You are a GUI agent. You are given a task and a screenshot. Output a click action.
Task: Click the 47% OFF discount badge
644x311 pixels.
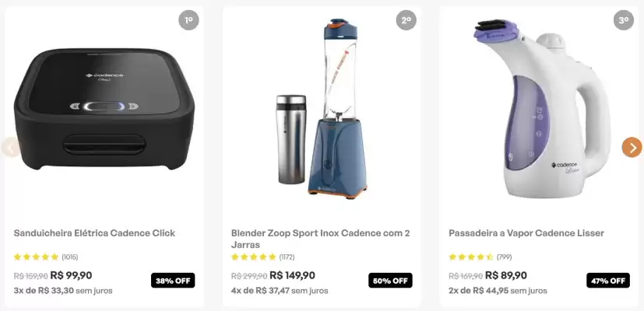tap(608, 281)
